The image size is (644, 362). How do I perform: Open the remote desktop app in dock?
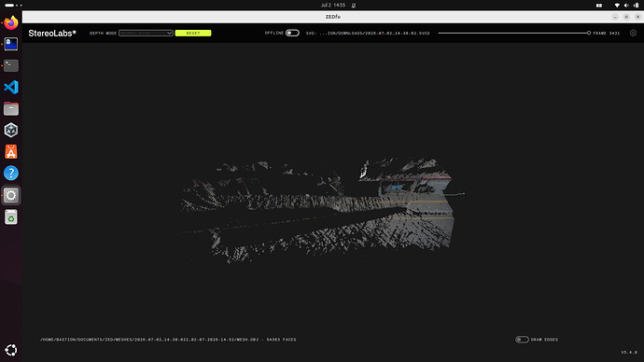pyautogui.click(x=11, y=44)
